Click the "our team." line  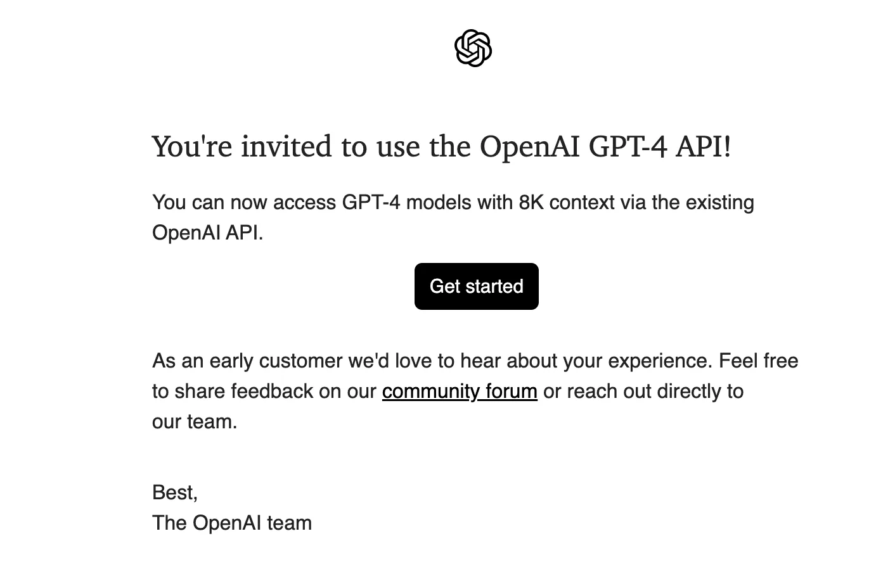(x=195, y=422)
